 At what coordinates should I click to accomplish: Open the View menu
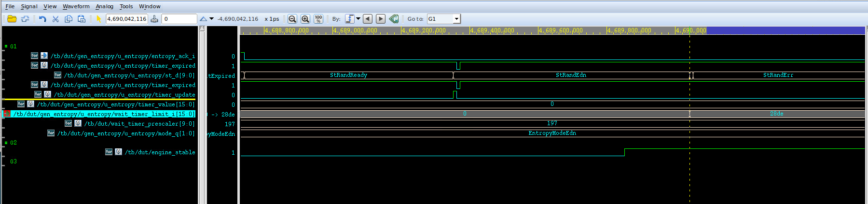point(50,6)
